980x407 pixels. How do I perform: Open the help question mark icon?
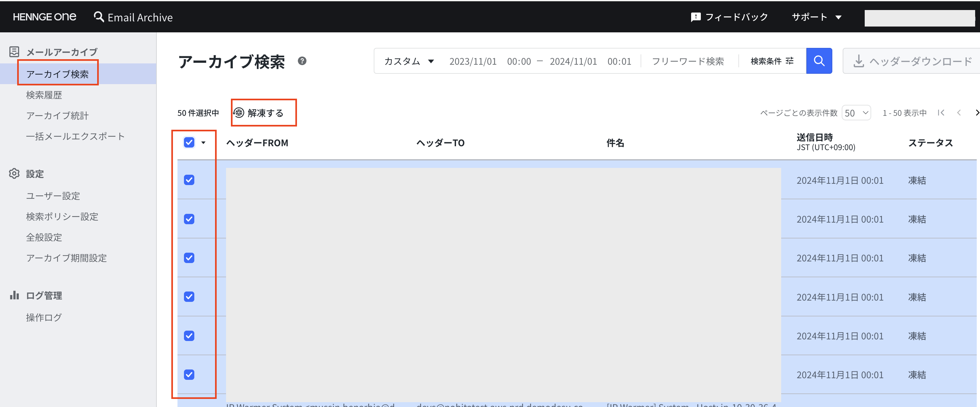point(302,61)
